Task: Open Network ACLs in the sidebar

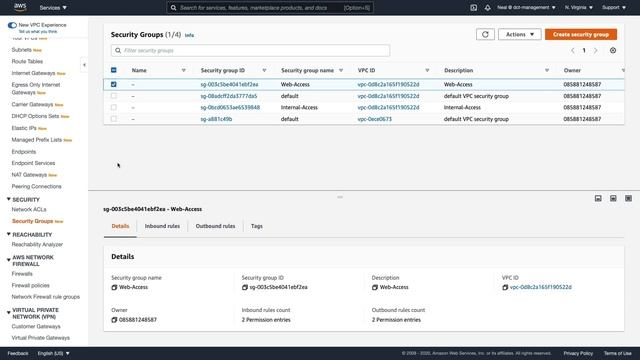Action: click(29, 209)
